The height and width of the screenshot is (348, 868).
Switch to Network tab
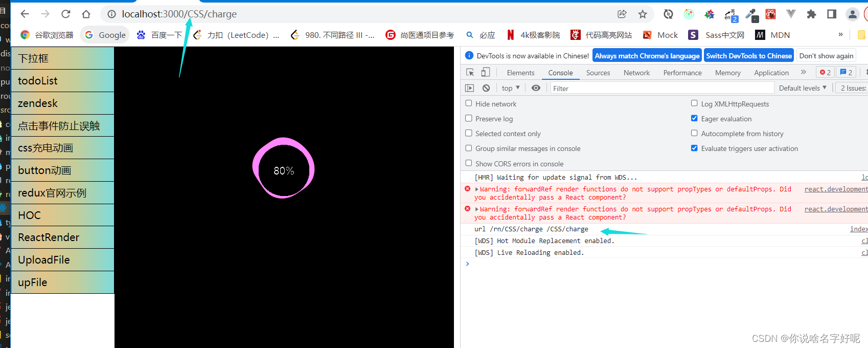tap(636, 73)
